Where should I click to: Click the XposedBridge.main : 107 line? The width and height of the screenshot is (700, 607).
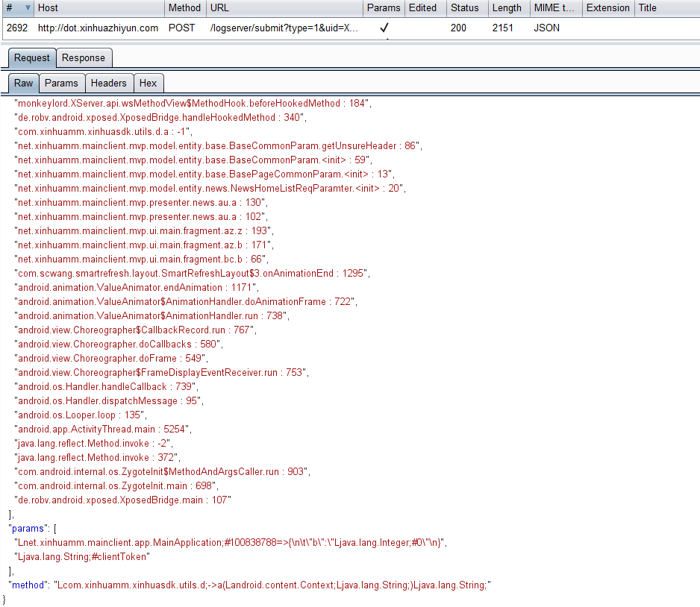123,500
